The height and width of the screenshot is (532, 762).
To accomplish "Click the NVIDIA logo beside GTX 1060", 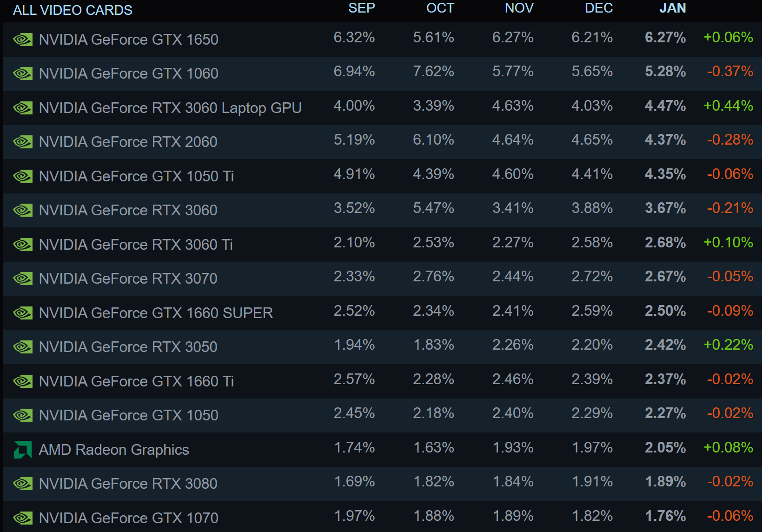I will (22, 73).
